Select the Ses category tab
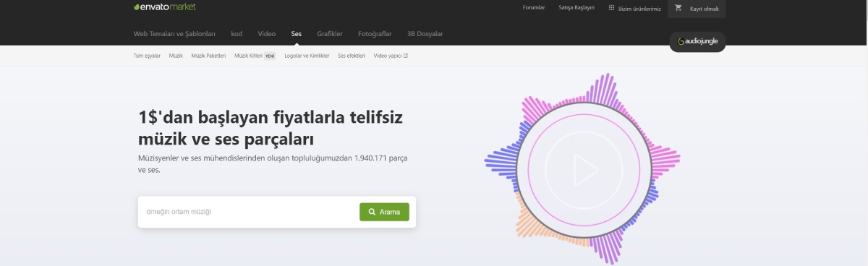The image size is (868, 266). [x=297, y=34]
